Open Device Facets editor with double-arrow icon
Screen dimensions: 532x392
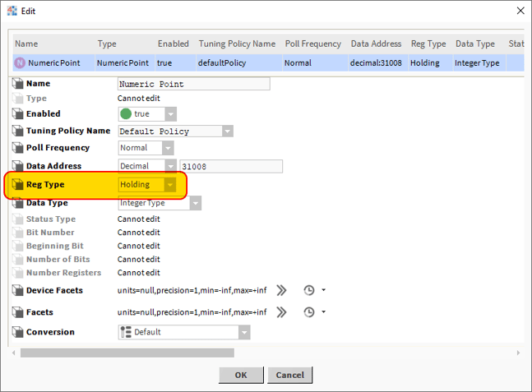click(281, 290)
